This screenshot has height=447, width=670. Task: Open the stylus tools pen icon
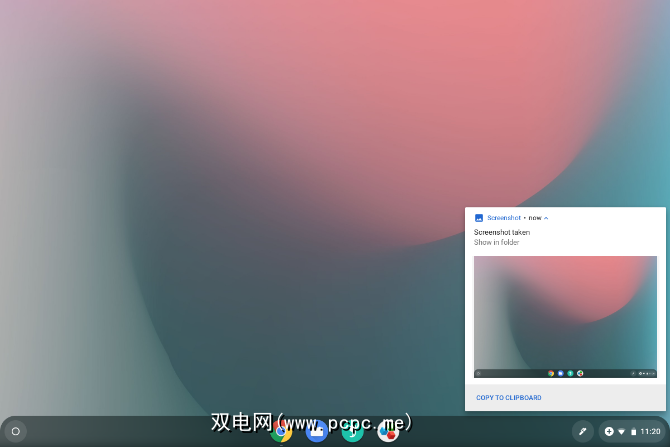pyautogui.click(x=583, y=432)
